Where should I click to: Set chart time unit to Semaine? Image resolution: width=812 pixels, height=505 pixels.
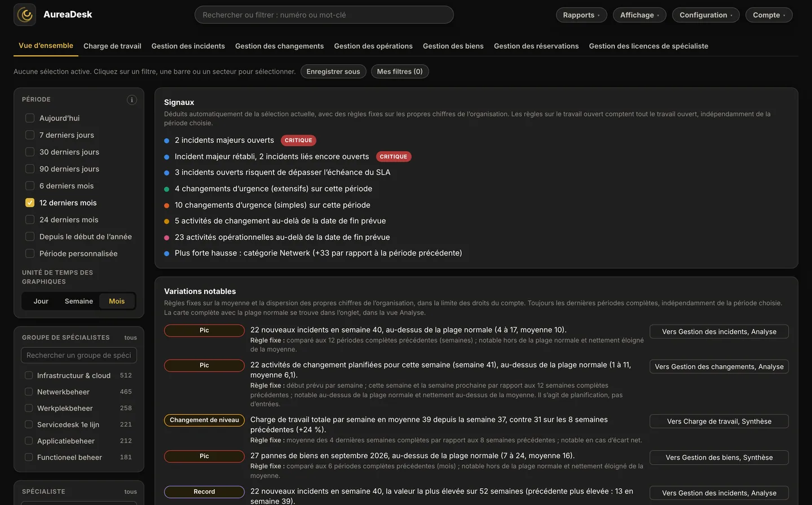pos(79,301)
